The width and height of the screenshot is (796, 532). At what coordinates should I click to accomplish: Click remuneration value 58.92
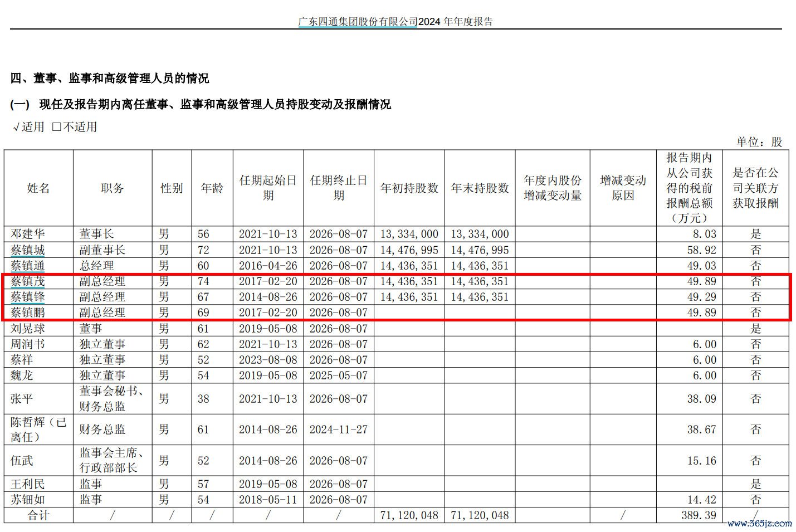coord(702,250)
